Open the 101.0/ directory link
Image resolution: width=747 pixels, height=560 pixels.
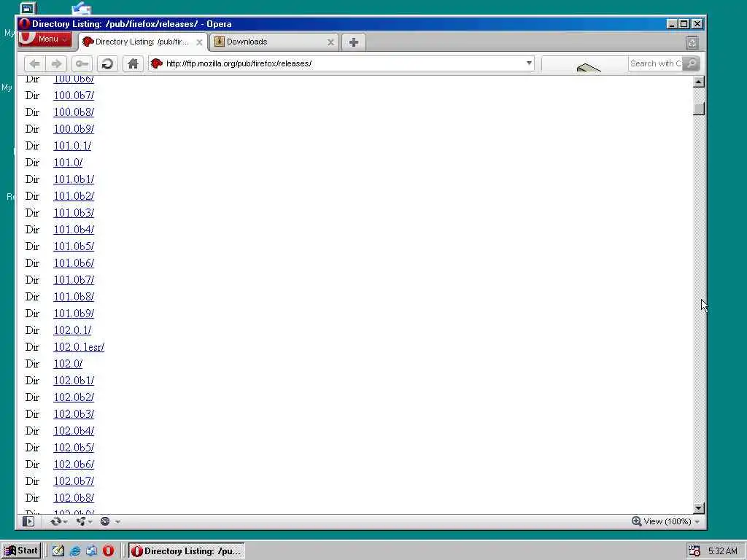coord(68,163)
